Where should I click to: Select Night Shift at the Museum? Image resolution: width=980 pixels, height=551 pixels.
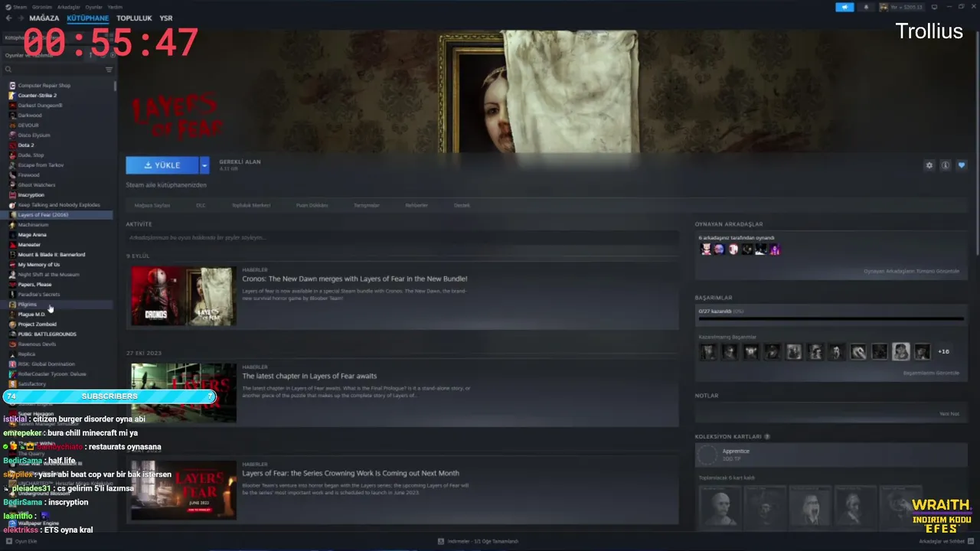coord(48,275)
